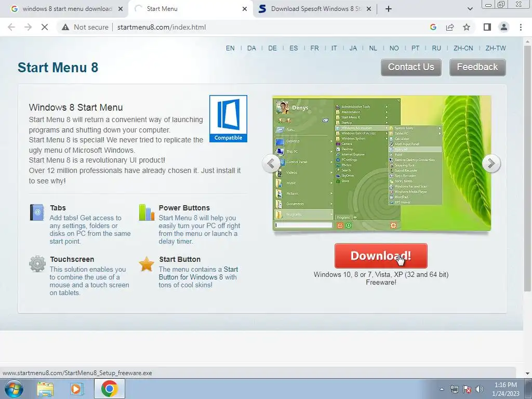Screen dimensions: 532x399
Task: Switch site language to ES
Action: [x=294, y=48]
